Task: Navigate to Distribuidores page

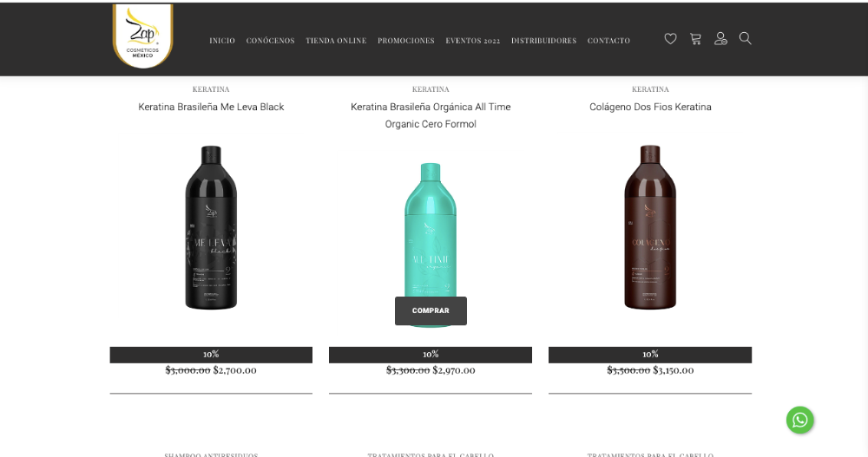Action: pos(543,41)
